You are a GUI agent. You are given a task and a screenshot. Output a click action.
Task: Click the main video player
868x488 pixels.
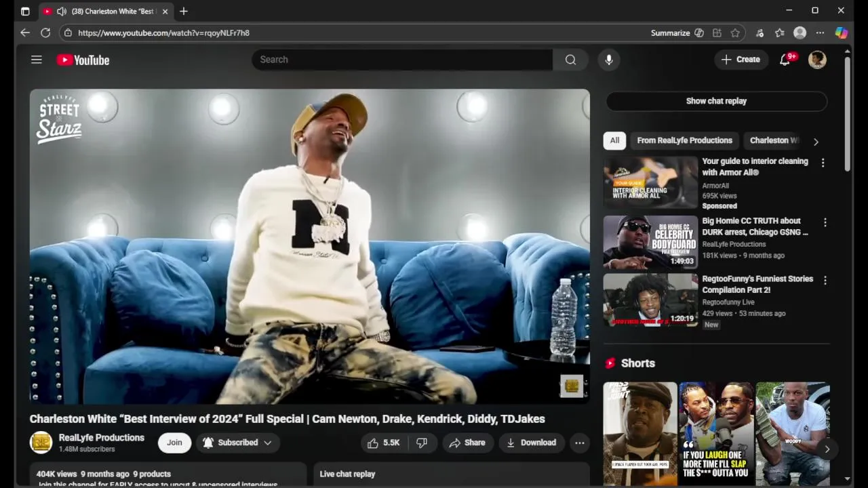[x=309, y=247]
